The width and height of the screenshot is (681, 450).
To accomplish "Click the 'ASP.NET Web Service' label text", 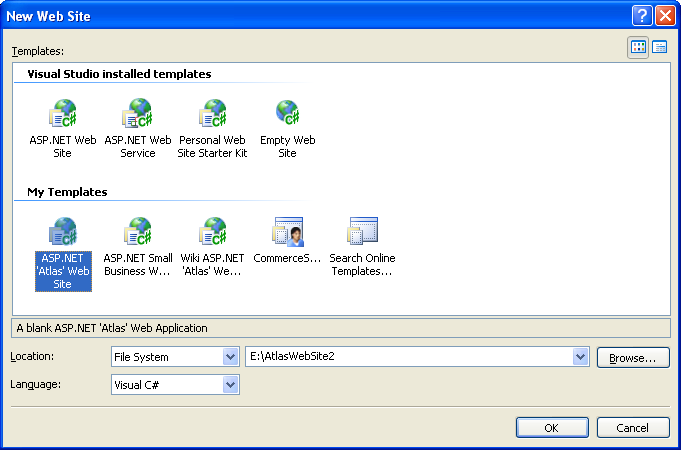I will pos(138,147).
